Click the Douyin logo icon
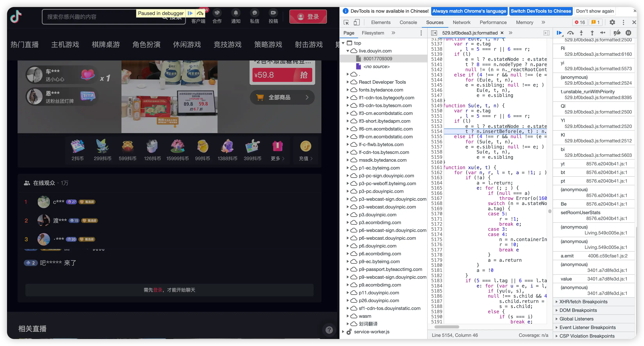 (x=16, y=16)
